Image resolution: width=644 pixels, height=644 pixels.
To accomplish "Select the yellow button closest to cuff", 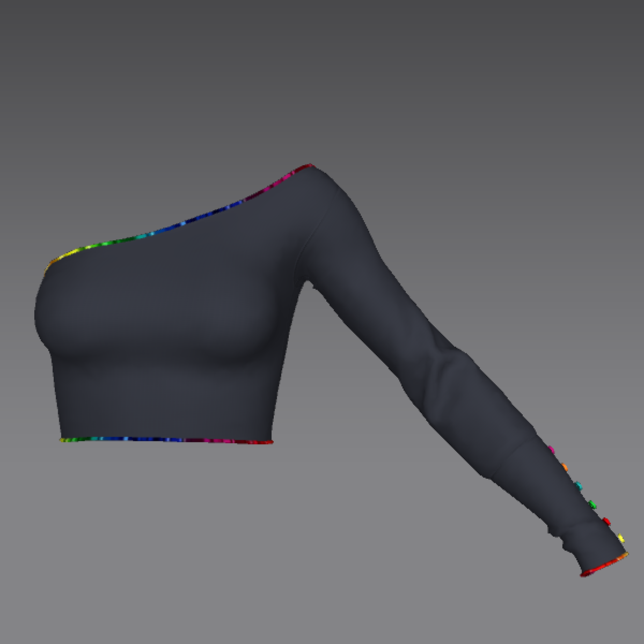I will pos(620,538).
